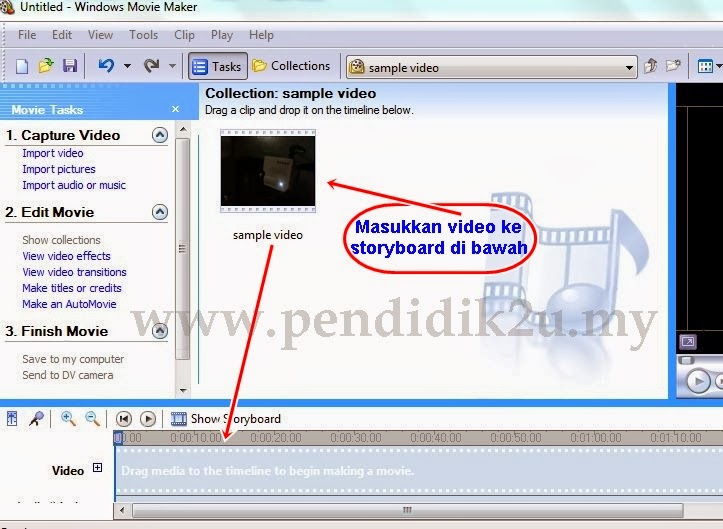
Task: Open the Edit menu
Action: click(62, 35)
